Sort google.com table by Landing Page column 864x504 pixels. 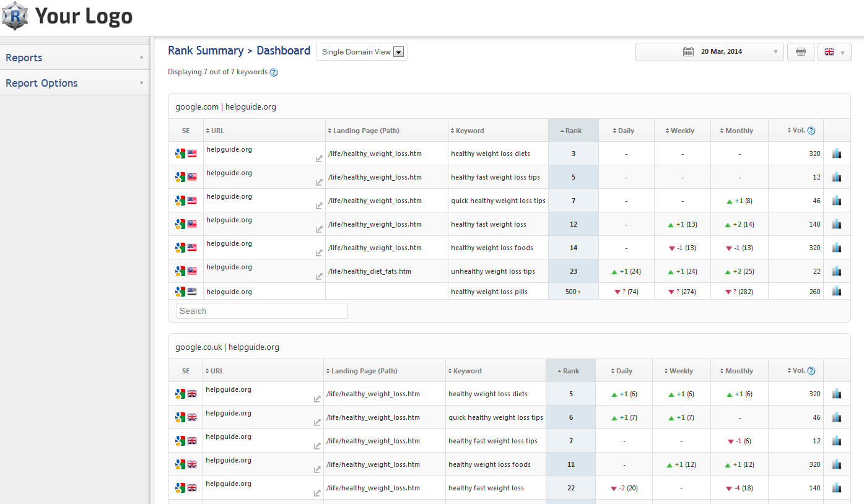coord(365,131)
